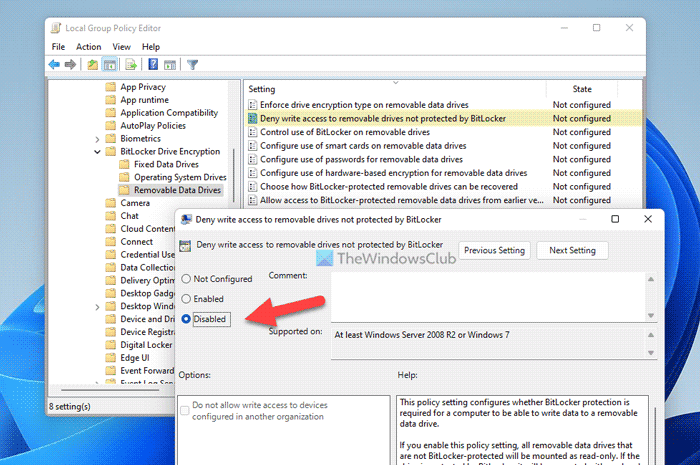Click Comment box scroll down arrow
Image resolution: width=700 pixels, height=465 pixels.
point(651,316)
